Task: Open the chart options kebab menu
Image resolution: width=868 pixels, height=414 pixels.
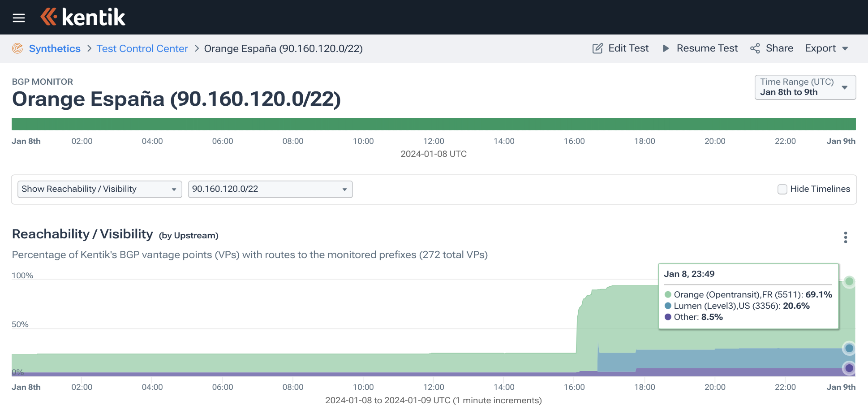Action: 846,237
